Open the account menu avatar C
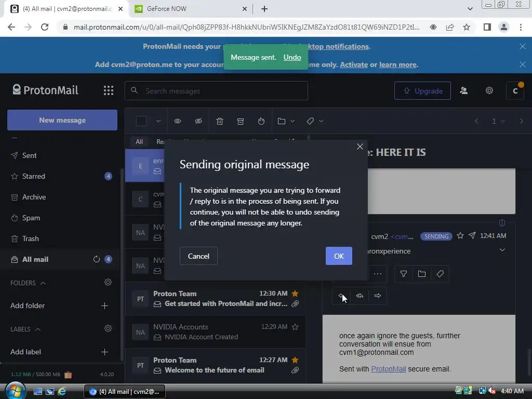The width and height of the screenshot is (532, 399). (x=515, y=90)
